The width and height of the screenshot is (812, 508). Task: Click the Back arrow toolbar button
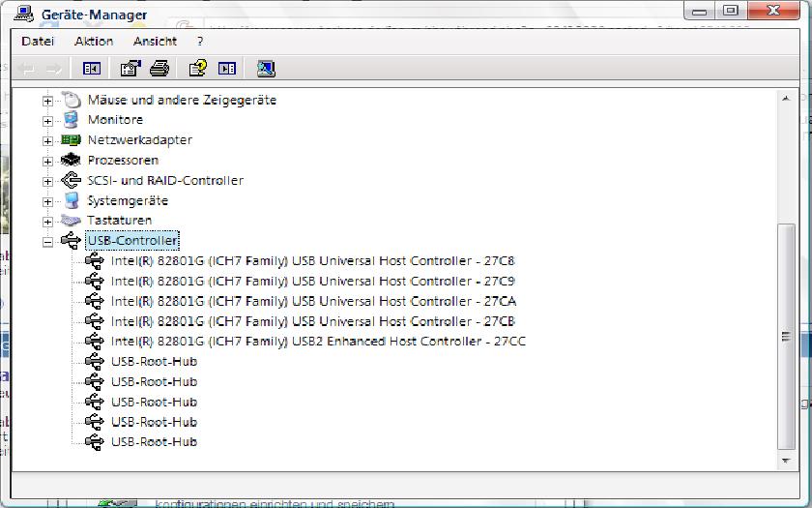26,69
